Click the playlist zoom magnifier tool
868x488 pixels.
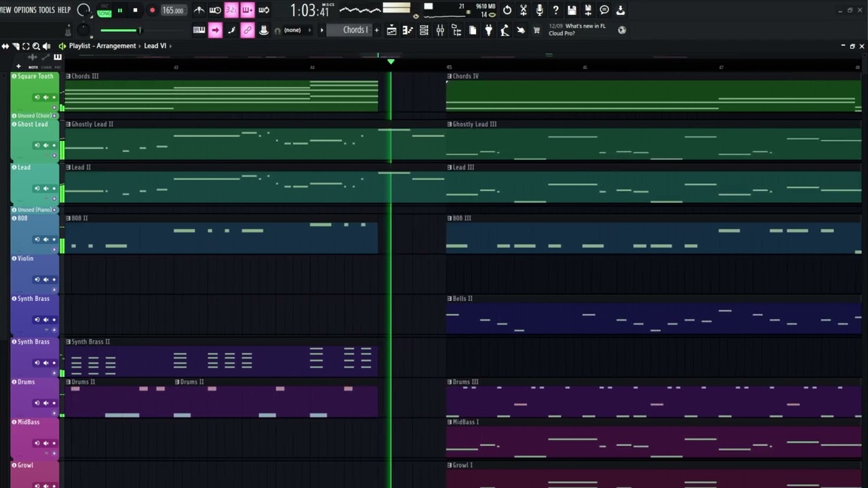coord(36,46)
